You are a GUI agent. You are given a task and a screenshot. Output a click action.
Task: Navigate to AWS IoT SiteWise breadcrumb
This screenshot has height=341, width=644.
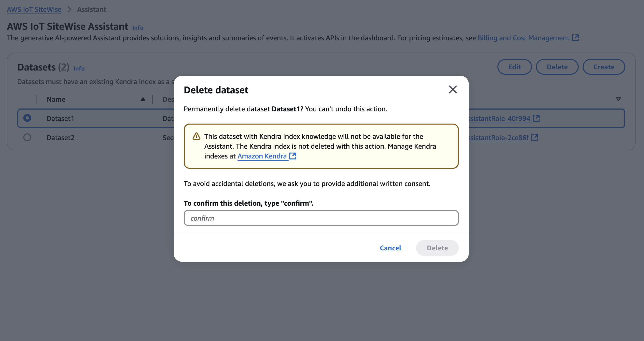(34, 9)
